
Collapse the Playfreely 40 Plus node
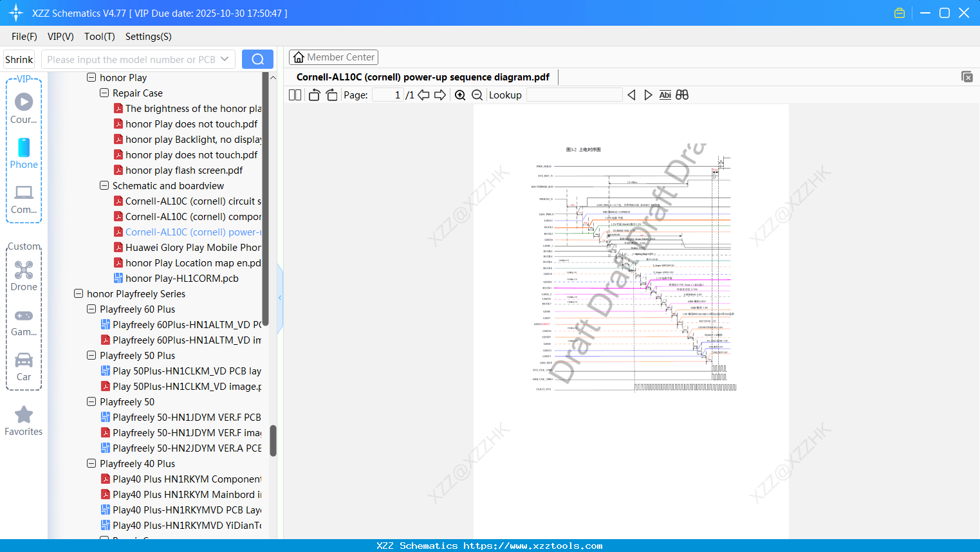[x=91, y=463]
